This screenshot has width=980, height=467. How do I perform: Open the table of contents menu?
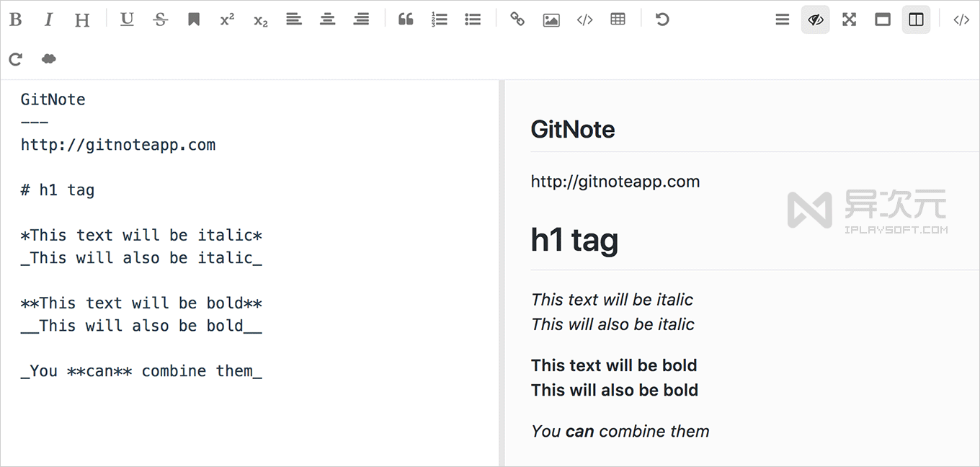coord(783,19)
